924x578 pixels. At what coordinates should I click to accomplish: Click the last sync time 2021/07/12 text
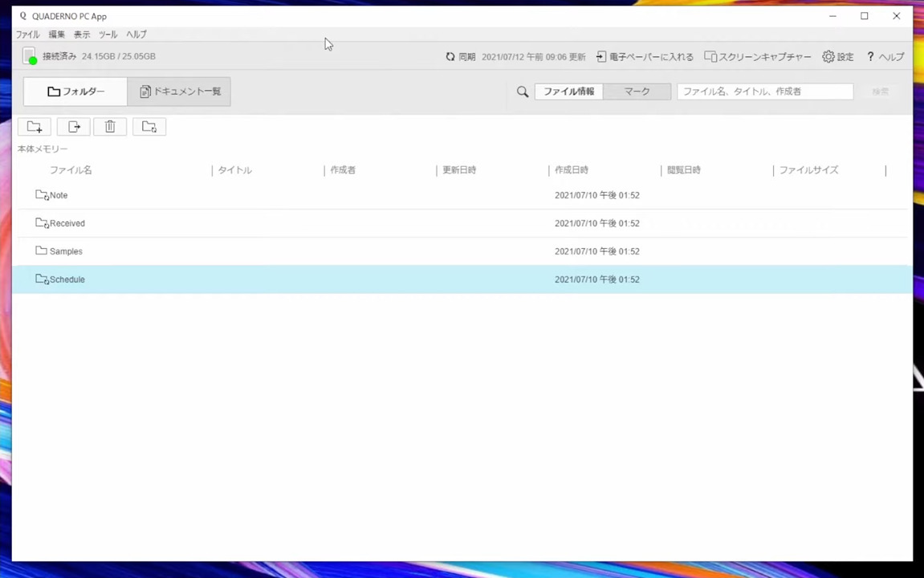(x=533, y=56)
